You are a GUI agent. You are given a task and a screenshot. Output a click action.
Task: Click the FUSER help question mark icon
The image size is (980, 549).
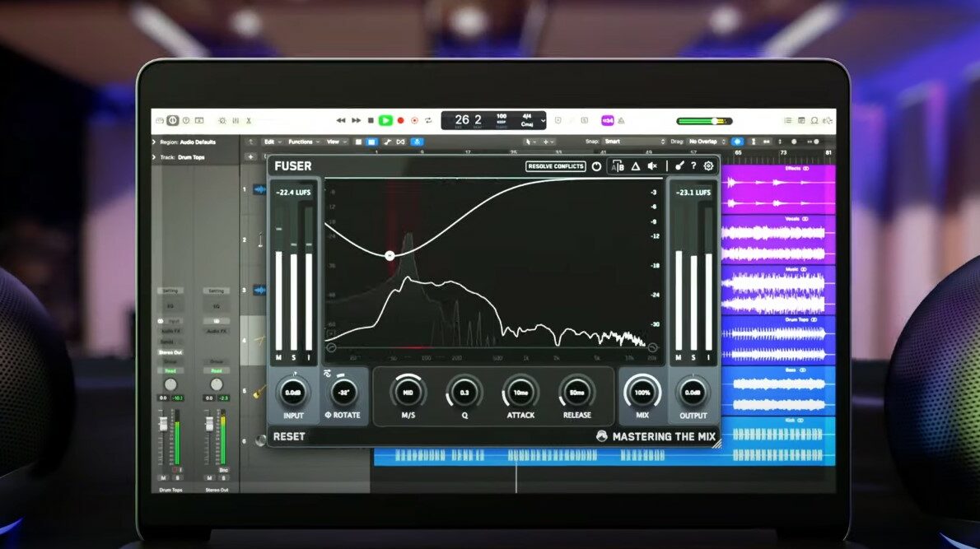pyautogui.click(x=694, y=166)
